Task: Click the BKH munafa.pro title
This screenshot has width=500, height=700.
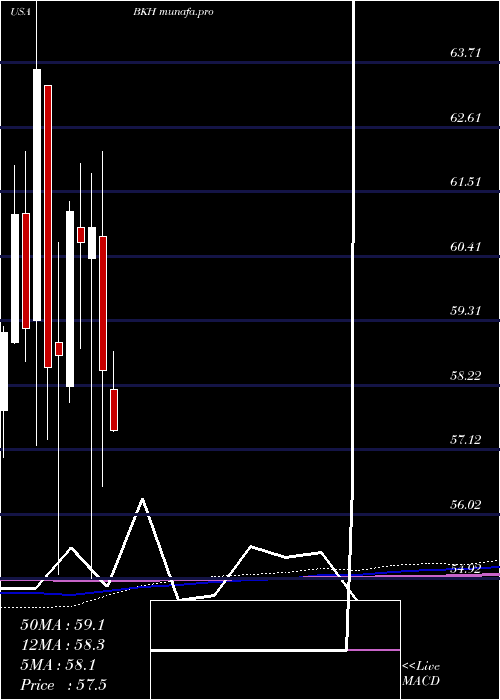Action: (173, 12)
